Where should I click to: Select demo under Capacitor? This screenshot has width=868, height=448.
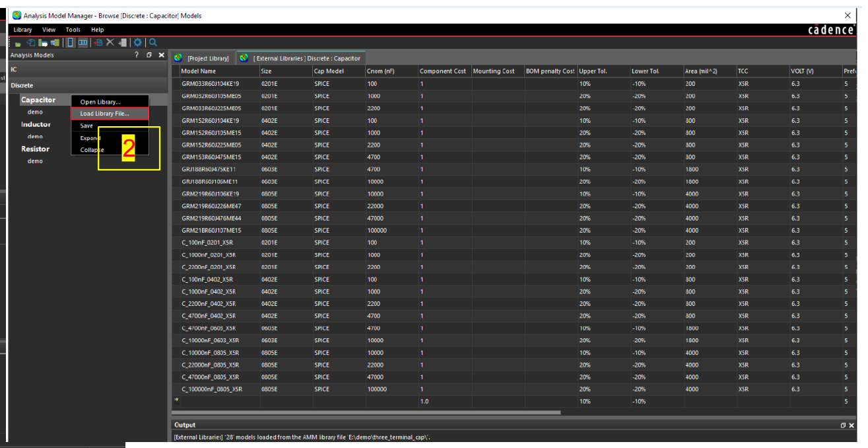[35, 112]
